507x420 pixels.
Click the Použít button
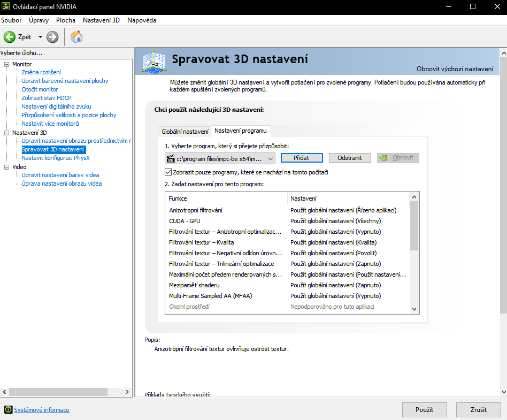pos(424,410)
